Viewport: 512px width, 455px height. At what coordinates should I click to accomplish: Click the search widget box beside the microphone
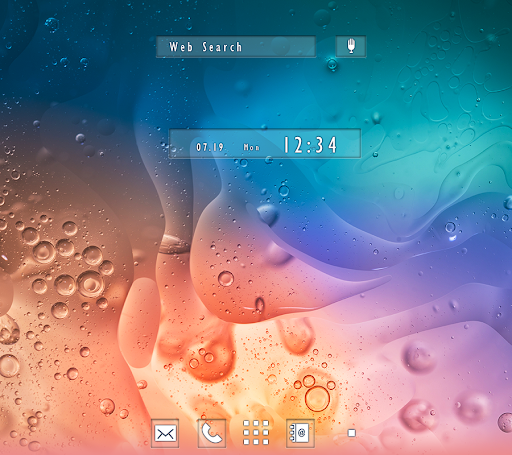pyautogui.click(x=236, y=47)
